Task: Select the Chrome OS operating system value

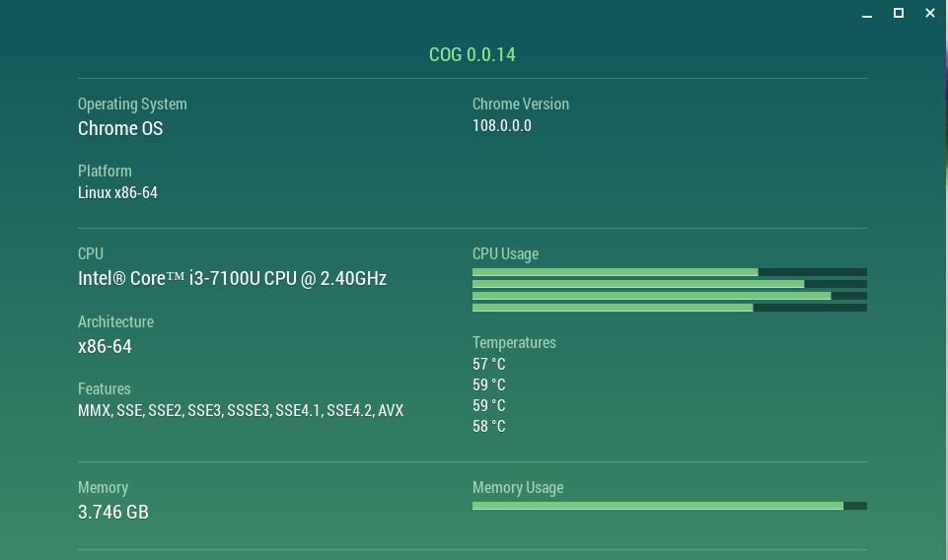Action: pyautogui.click(x=120, y=128)
